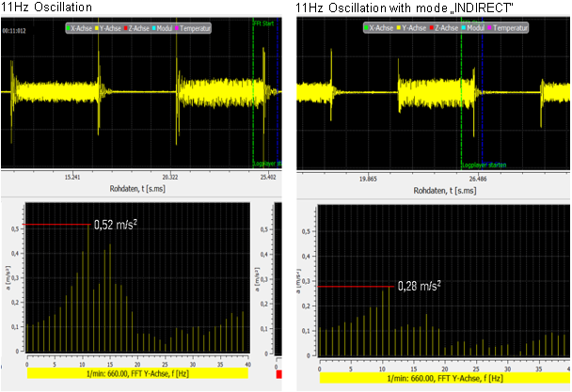Click 'Rohdaten, t [s.ms]' label under left chart

pyautogui.click(x=137, y=189)
